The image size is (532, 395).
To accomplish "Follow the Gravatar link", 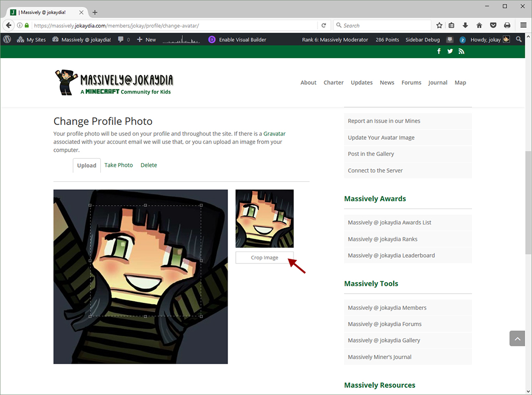I will (274, 134).
